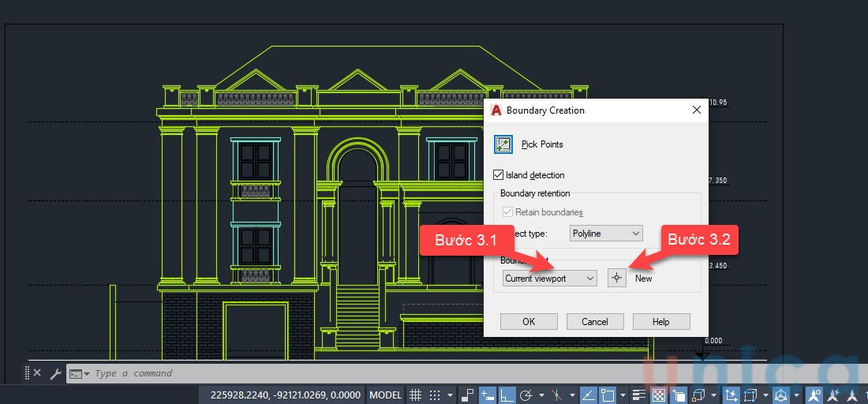Toggle Ortho mode in the status bar
This screenshot has height=404, width=868.
(507, 395)
